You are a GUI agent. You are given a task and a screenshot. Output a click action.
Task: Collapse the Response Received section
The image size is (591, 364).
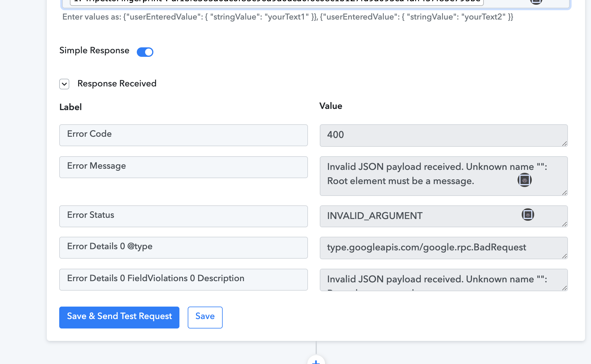64,84
